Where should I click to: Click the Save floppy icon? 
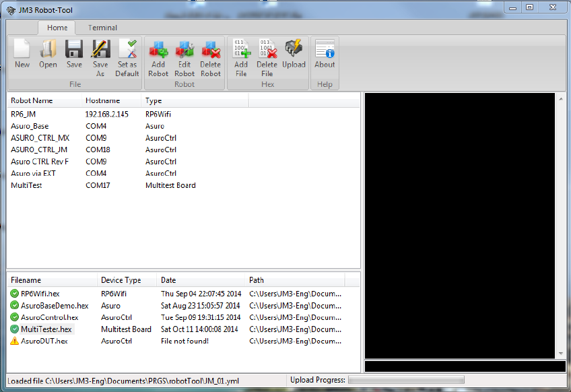coord(74,48)
